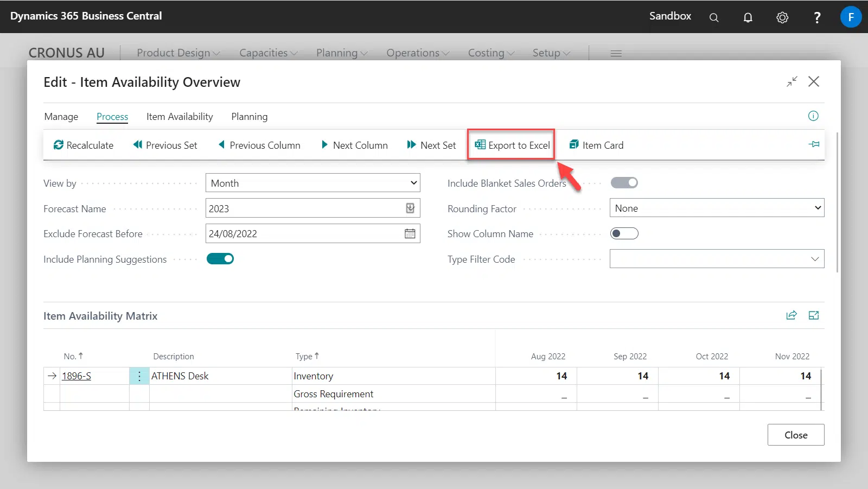Enable Show Column Name switch
The image size is (868, 489).
pyautogui.click(x=624, y=233)
